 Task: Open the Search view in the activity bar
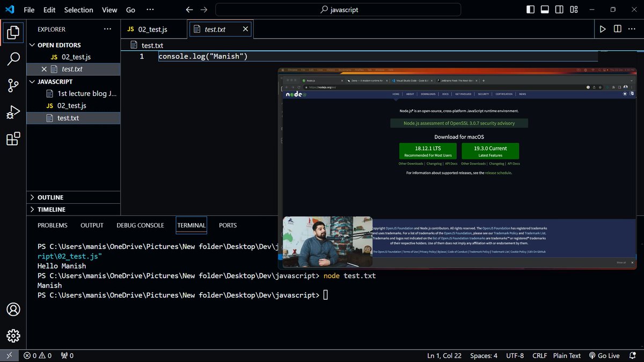coord(13,59)
